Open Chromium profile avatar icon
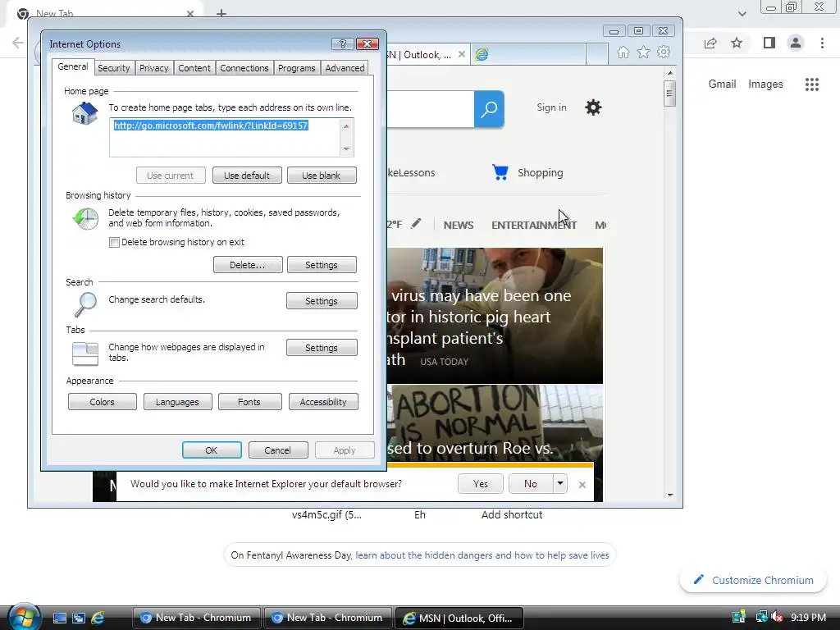Viewport: 840px width, 630px height. [x=796, y=43]
